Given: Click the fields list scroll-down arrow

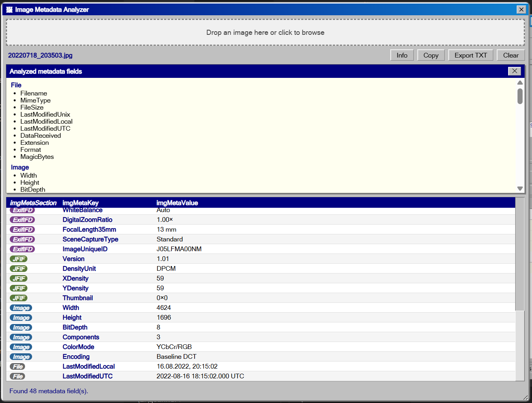Looking at the screenshot, I should (x=520, y=189).
